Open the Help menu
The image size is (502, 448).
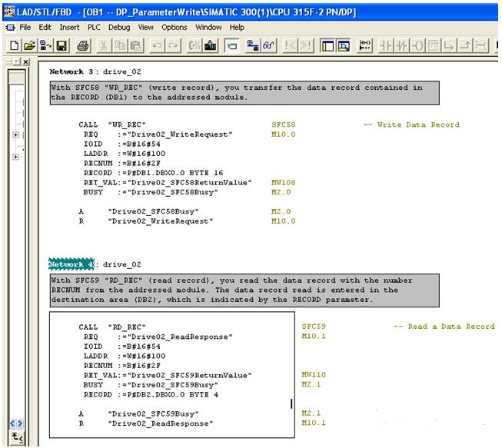coord(237,28)
